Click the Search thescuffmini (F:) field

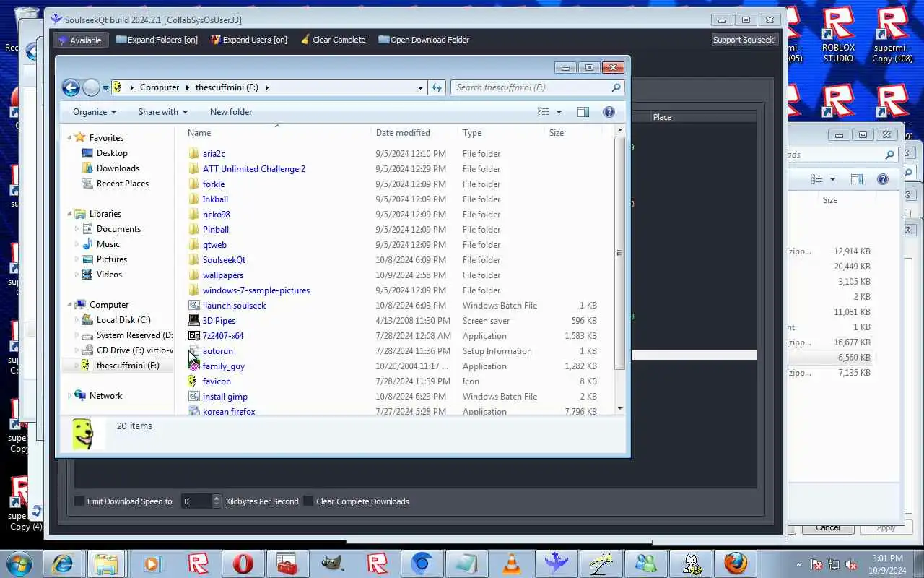click(x=538, y=87)
